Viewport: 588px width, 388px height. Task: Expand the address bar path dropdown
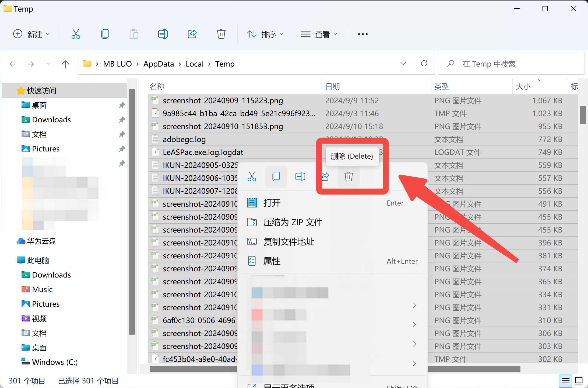pos(403,64)
